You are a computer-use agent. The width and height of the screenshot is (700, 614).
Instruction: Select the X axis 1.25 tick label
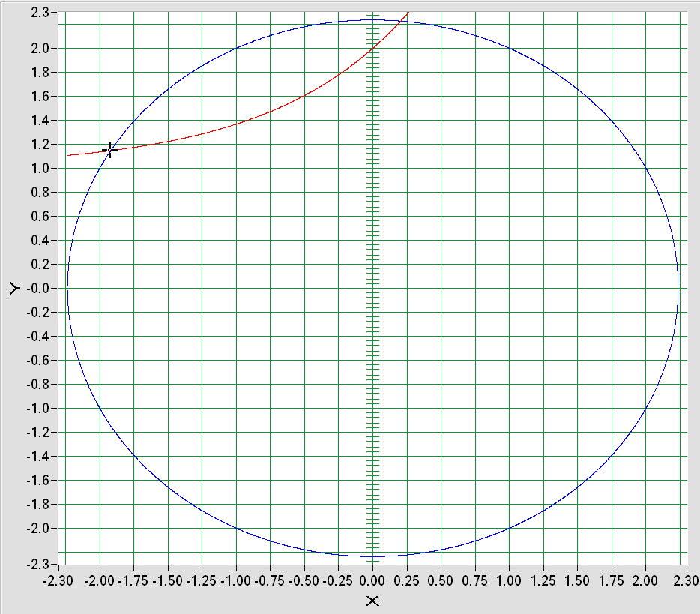coord(543,580)
